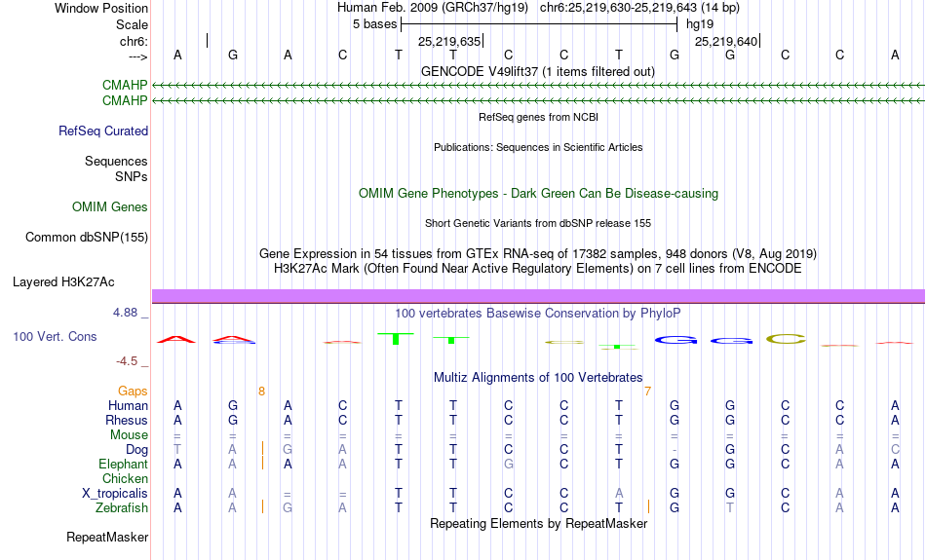
Task: Click the hg19 label beside the scale bar
Action: click(x=700, y=24)
